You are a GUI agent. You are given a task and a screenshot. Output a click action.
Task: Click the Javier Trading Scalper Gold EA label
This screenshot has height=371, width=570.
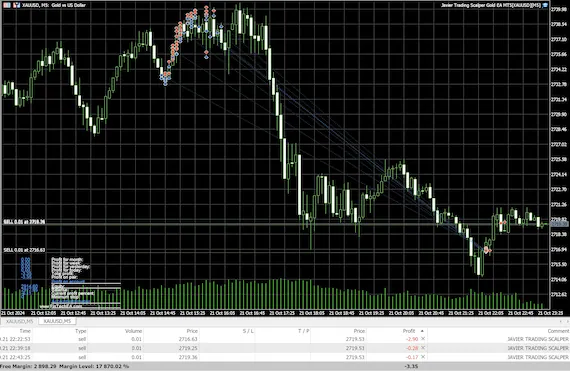pyautogui.click(x=491, y=5)
